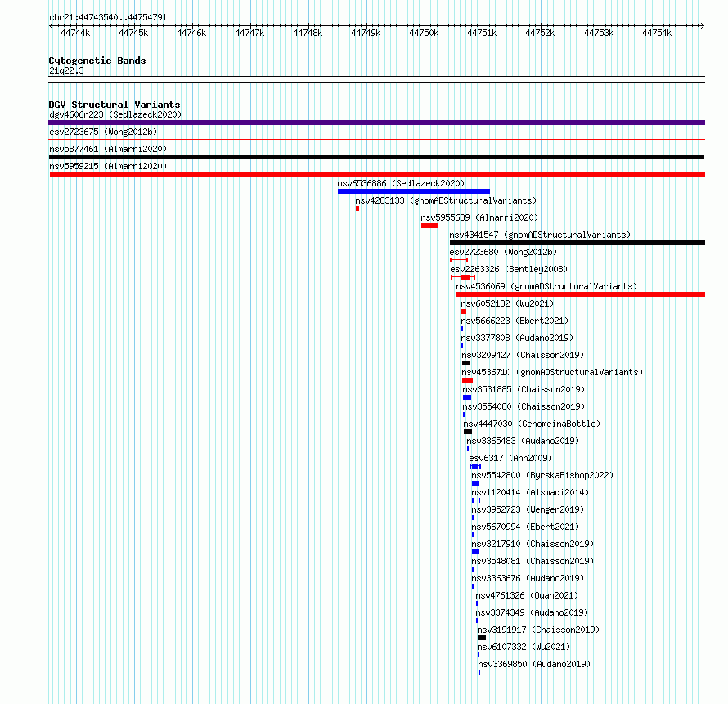Click the red esv2263326 glyph

[463, 277]
